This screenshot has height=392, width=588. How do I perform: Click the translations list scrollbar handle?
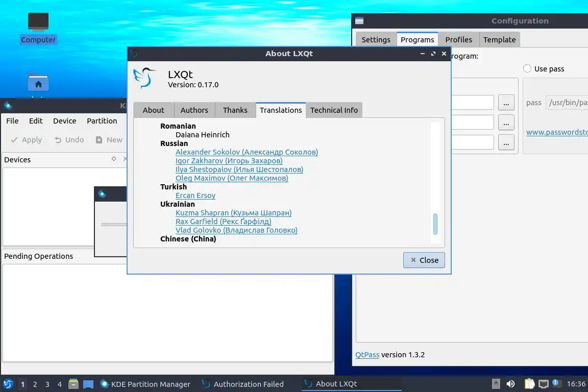(x=435, y=224)
